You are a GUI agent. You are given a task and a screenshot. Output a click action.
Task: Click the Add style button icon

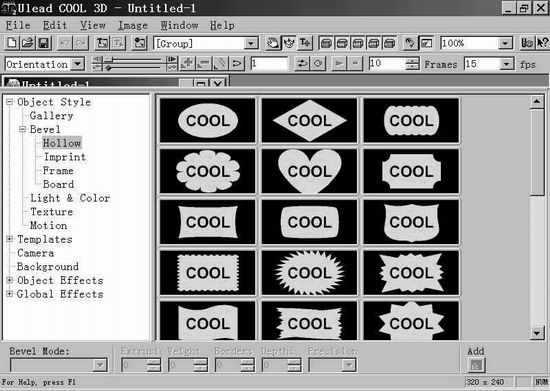(x=476, y=365)
